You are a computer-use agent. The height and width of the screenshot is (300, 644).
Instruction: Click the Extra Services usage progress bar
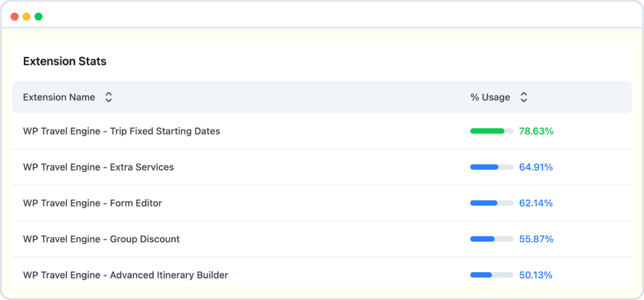[491, 167]
